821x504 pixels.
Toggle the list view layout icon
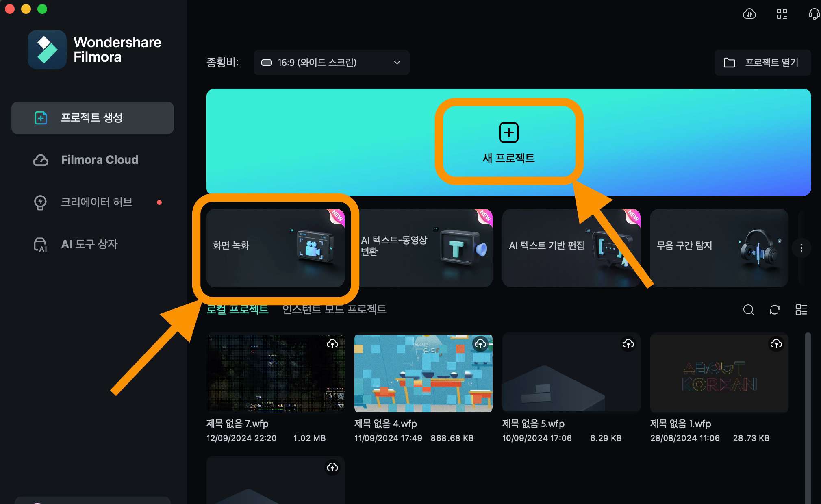[801, 310]
